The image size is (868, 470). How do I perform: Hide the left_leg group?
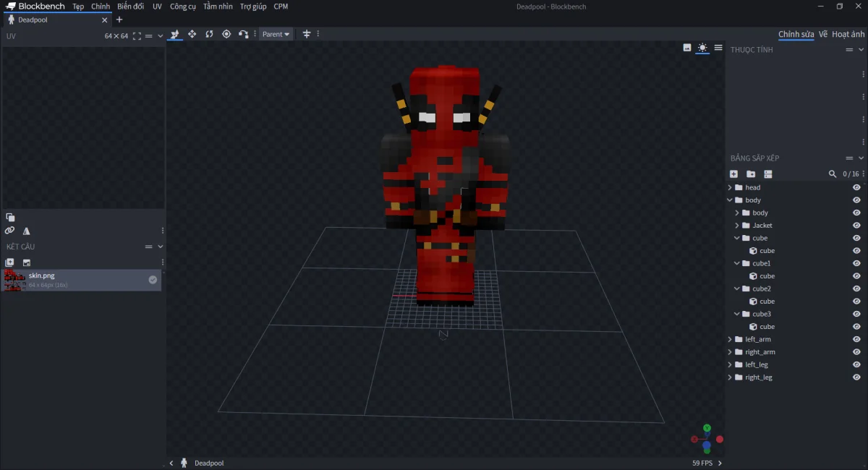[856, 364]
